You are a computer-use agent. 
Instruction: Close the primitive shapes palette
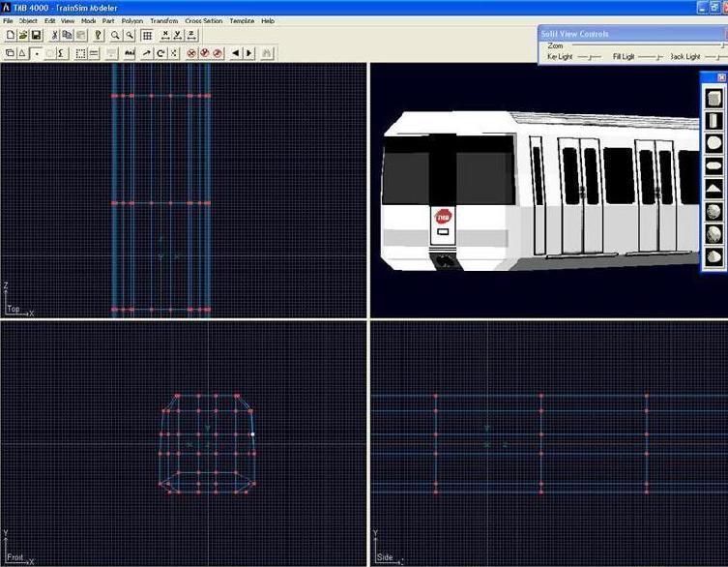(x=721, y=77)
